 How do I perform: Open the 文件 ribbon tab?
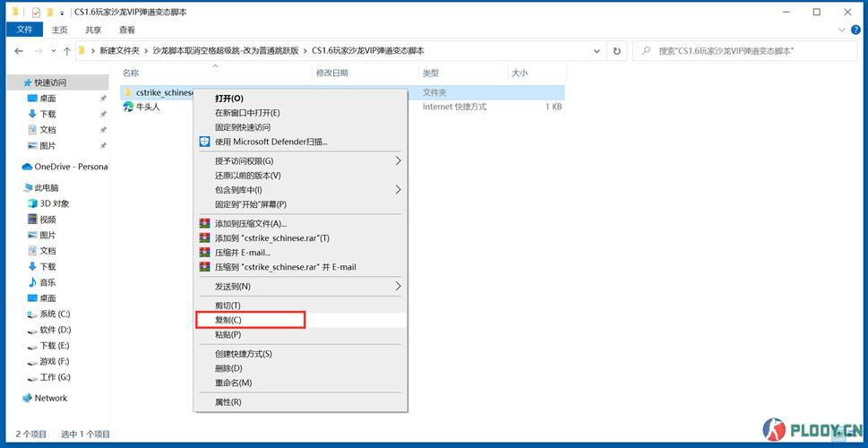tap(24, 30)
